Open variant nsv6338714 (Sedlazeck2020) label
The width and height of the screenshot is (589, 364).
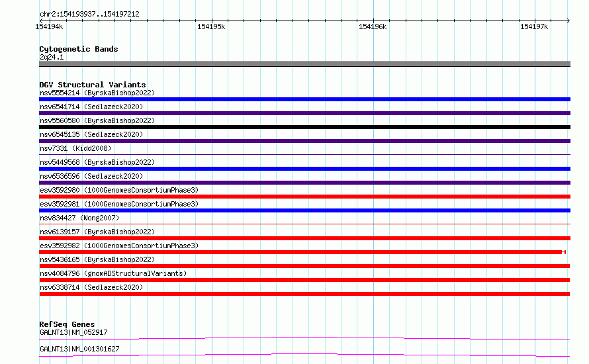click(x=91, y=287)
